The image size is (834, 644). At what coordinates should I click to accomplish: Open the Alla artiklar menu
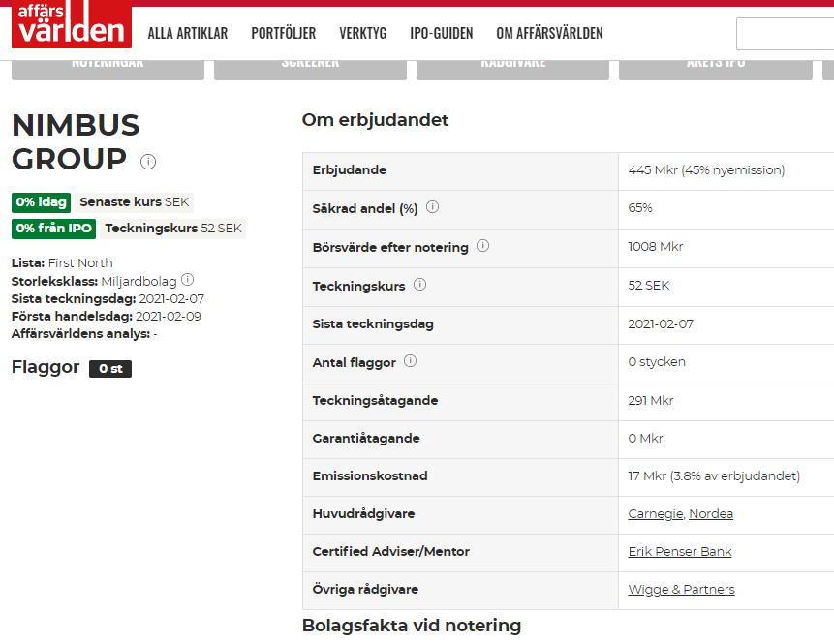188,34
